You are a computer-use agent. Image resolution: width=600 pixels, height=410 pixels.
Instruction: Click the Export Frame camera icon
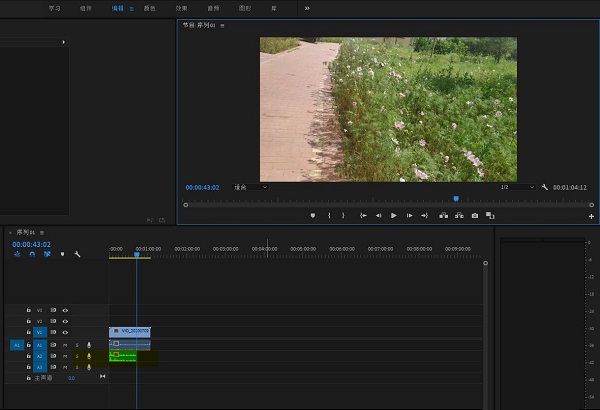click(475, 215)
